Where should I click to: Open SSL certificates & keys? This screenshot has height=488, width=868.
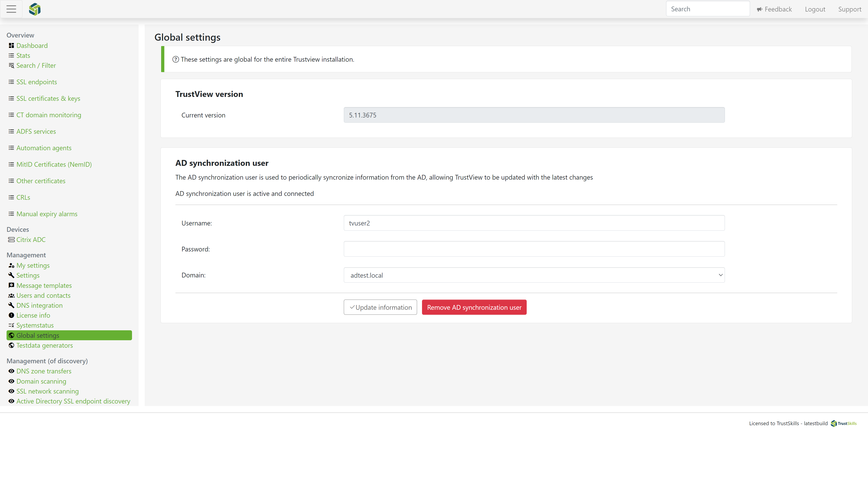(x=48, y=98)
